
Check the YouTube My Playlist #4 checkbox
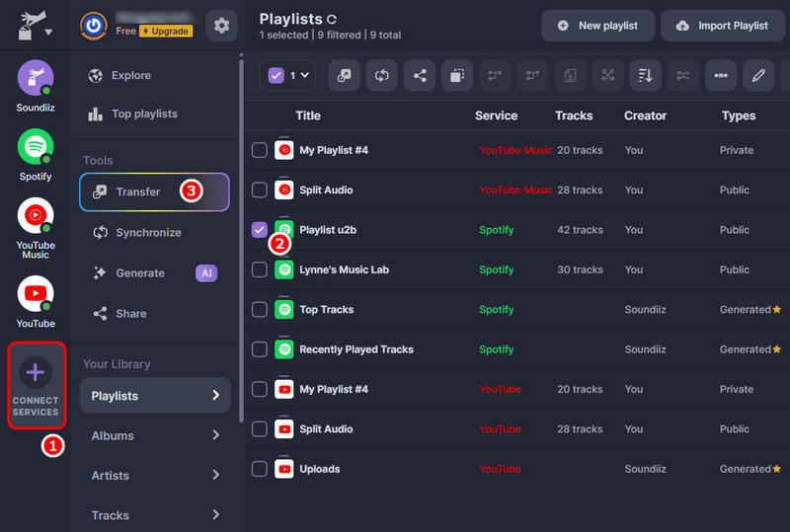[x=260, y=389]
